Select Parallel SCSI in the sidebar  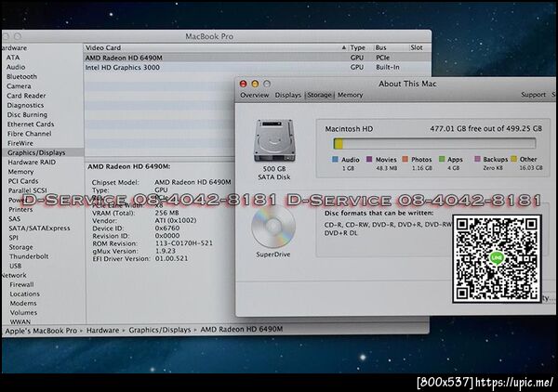27,190
